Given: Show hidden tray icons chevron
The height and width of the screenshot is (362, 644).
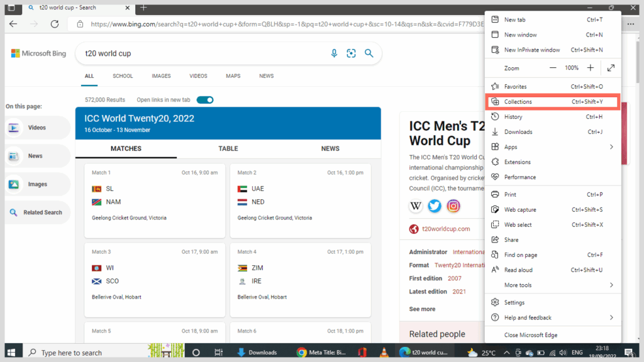Looking at the screenshot, I should pos(506,353).
